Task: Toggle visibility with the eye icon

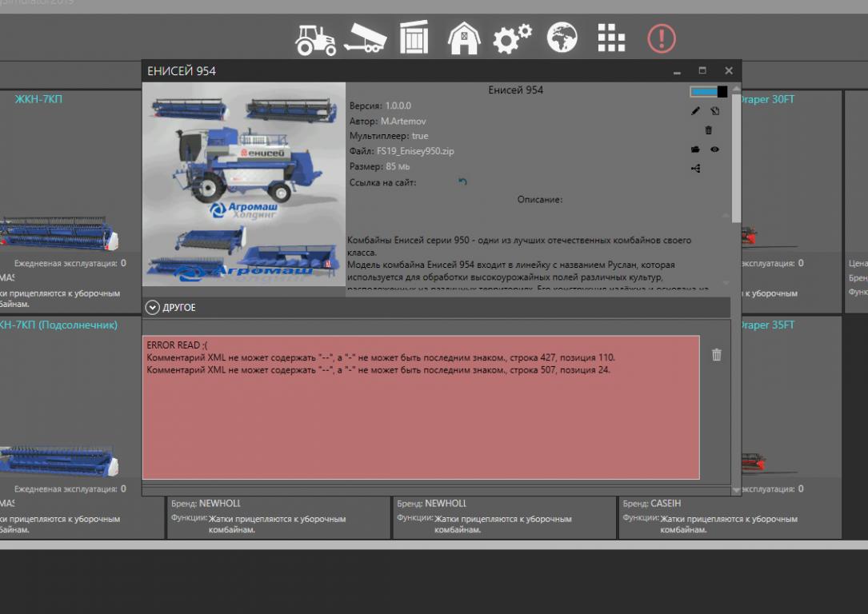Action: (x=714, y=150)
